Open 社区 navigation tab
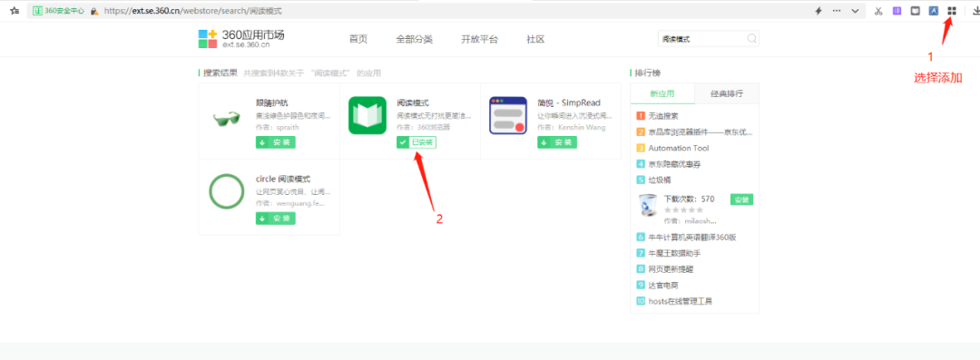The image size is (980, 360). (x=535, y=39)
